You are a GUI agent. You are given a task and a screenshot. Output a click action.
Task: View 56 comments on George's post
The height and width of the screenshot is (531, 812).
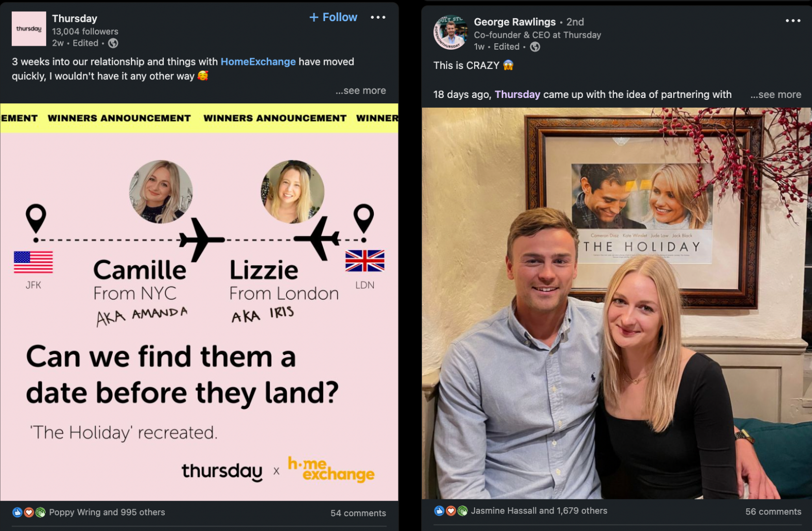pyautogui.click(x=773, y=512)
